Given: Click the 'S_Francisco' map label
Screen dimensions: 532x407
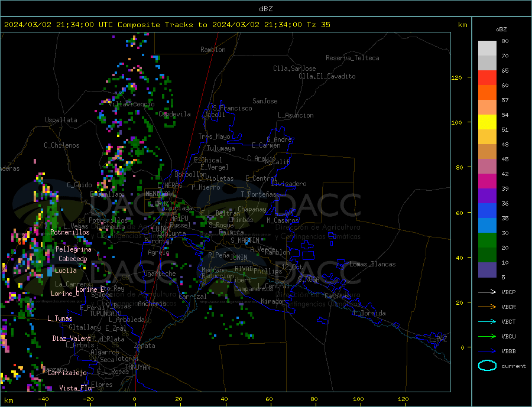Looking at the screenshot, I should click(x=232, y=108).
